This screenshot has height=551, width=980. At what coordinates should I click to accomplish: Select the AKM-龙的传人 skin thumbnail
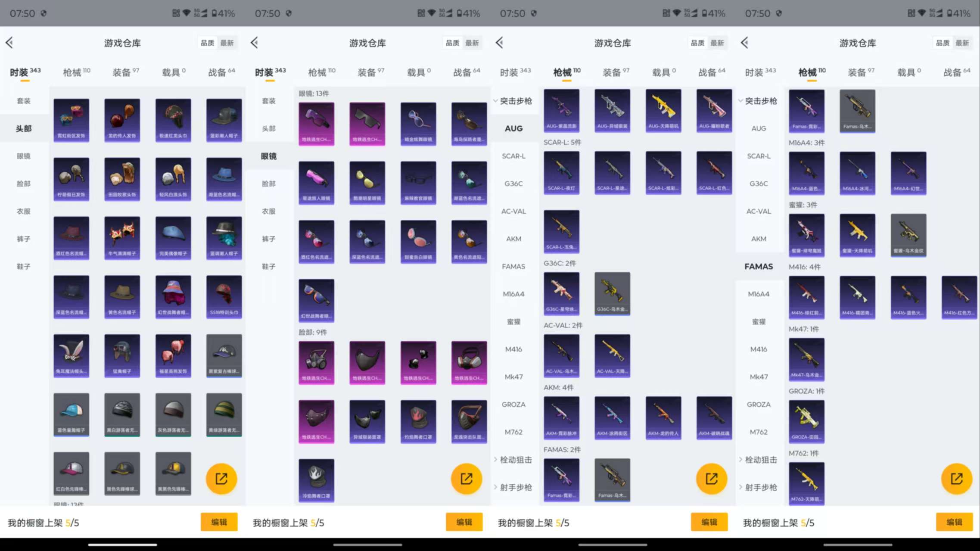click(663, 417)
